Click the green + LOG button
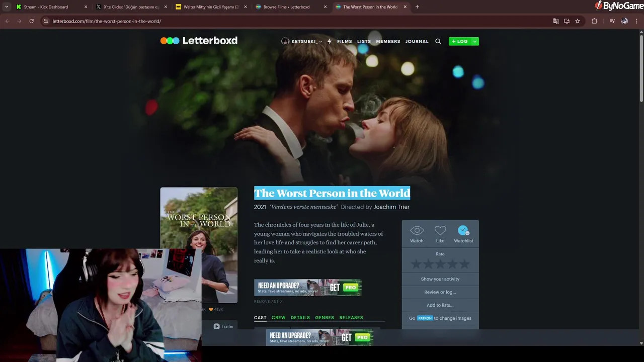The image size is (644, 362). 459,41
